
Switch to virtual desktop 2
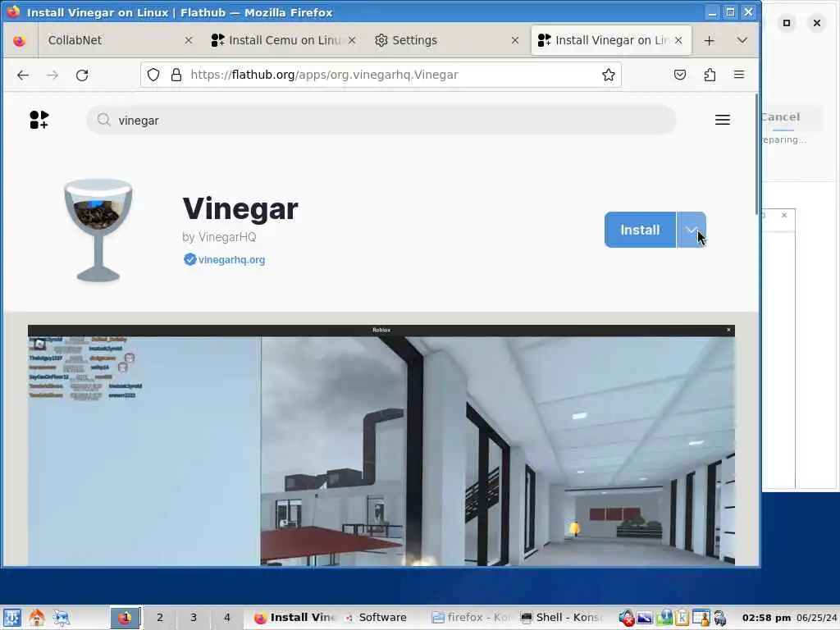tap(160, 618)
